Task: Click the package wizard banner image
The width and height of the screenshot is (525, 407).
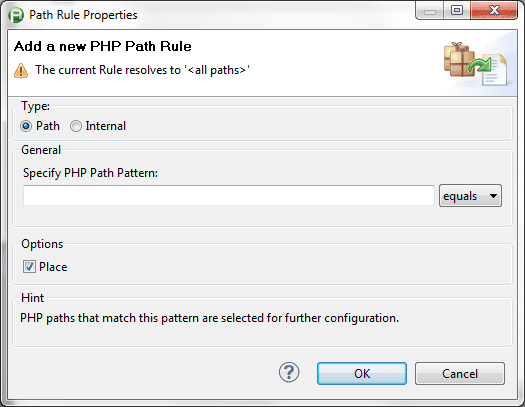Action: (475, 64)
